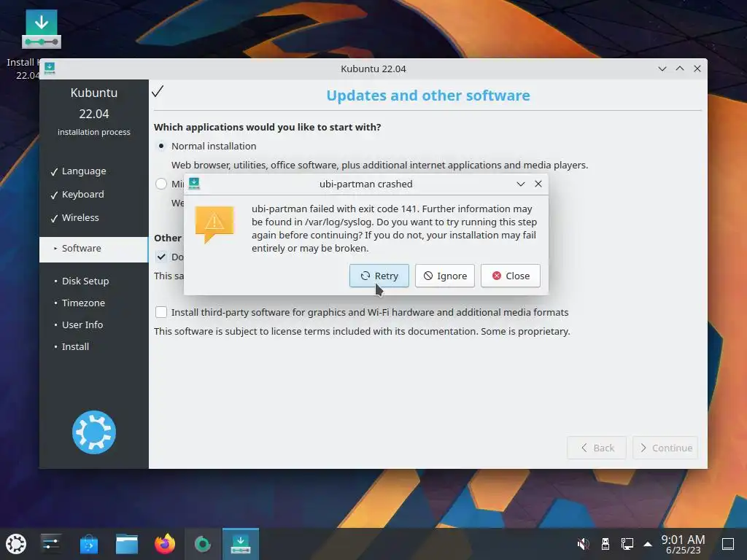
Task: Open the Install Kubuntu desktop shortcut icon
Action: coord(42,29)
